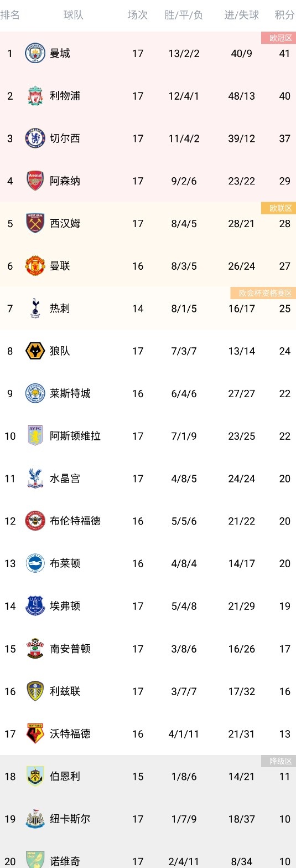The image size is (296, 868).
Task: Select the 降级区 relegation label
Action: click(x=278, y=761)
